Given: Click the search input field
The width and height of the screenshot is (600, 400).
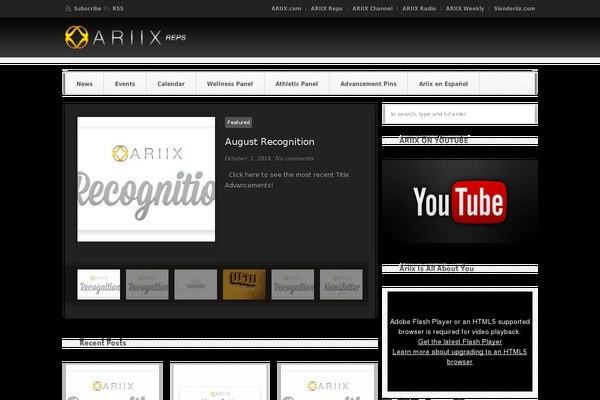Looking at the screenshot, I should pyautogui.click(x=460, y=114).
